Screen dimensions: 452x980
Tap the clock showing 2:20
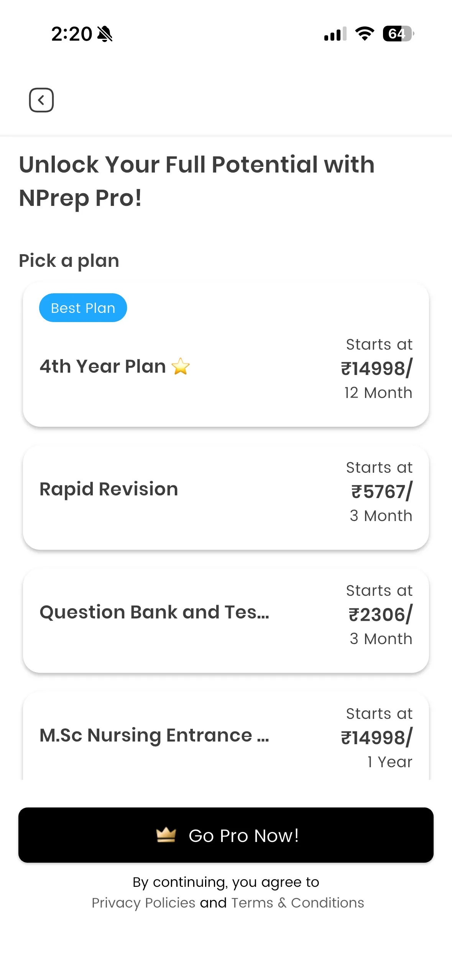(72, 34)
